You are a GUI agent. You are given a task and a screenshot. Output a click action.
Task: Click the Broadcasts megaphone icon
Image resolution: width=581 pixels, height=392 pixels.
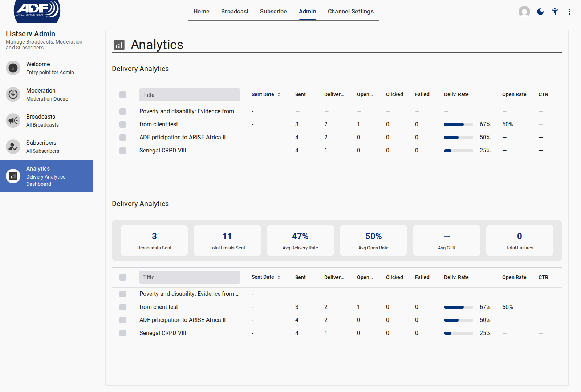[x=13, y=121]
